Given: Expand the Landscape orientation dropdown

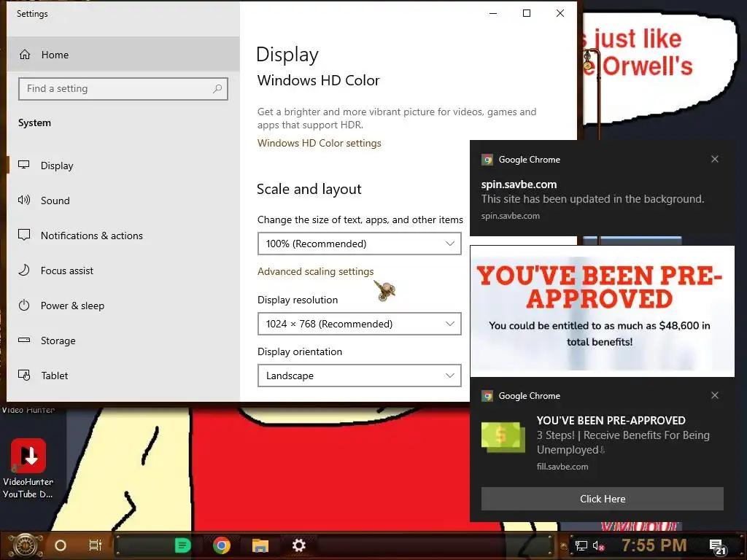Looking at the screenshot, I should click(359, 376).
